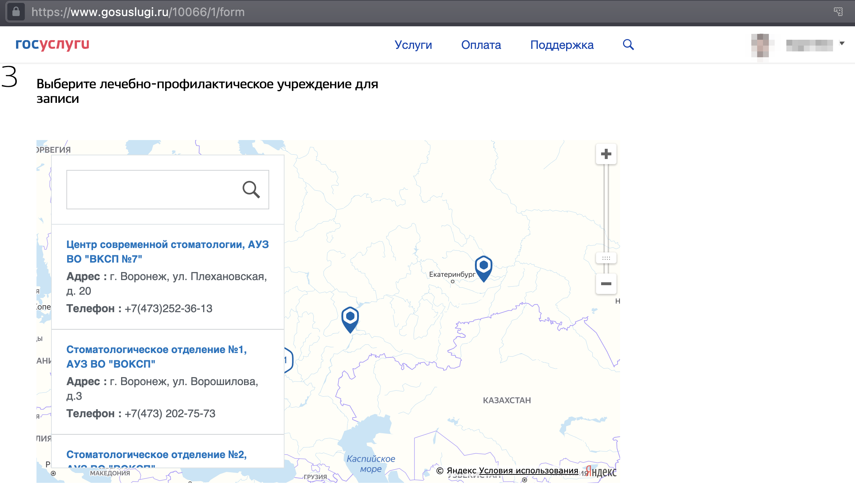This screenshot has width=855, height=504.
Task: Click the clinic search input field
Action: point(167,190)
